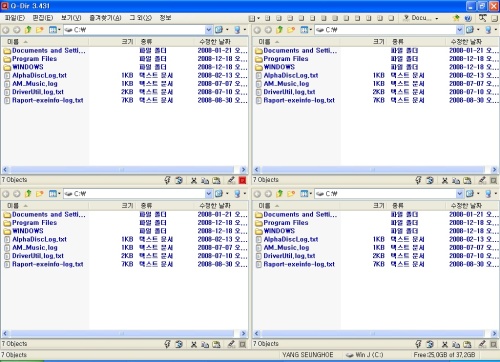
Task: Select DriverUtil_log.txt in top-right pane
Action: click(x=289, y=92)
